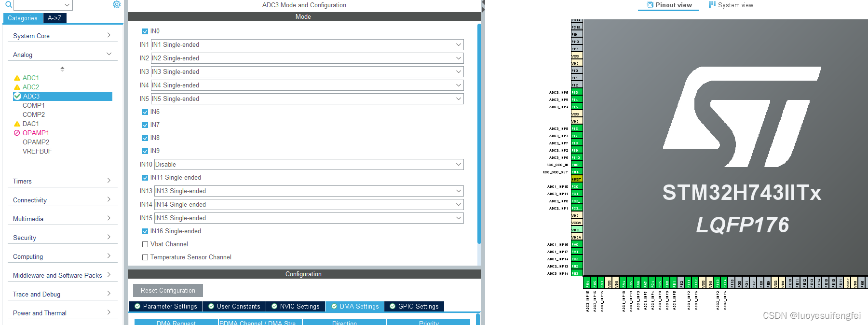Open the Parameter Settings tab

(165, 306)
